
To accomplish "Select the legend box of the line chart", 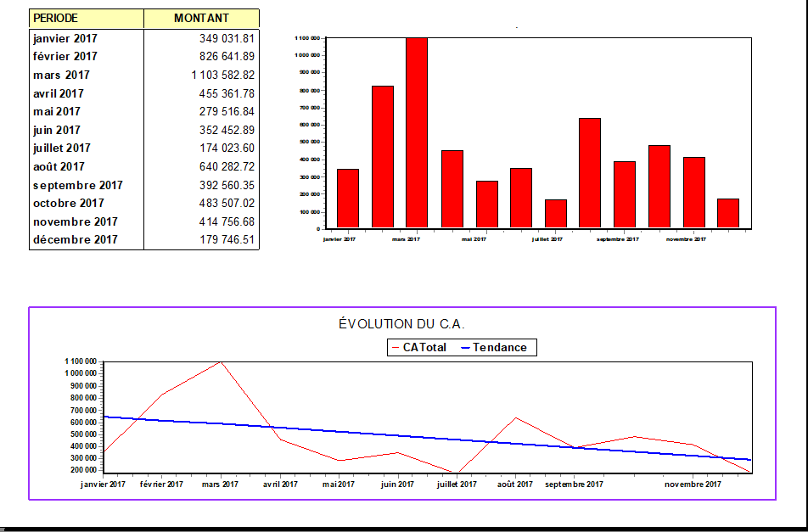I will point(463,346).
